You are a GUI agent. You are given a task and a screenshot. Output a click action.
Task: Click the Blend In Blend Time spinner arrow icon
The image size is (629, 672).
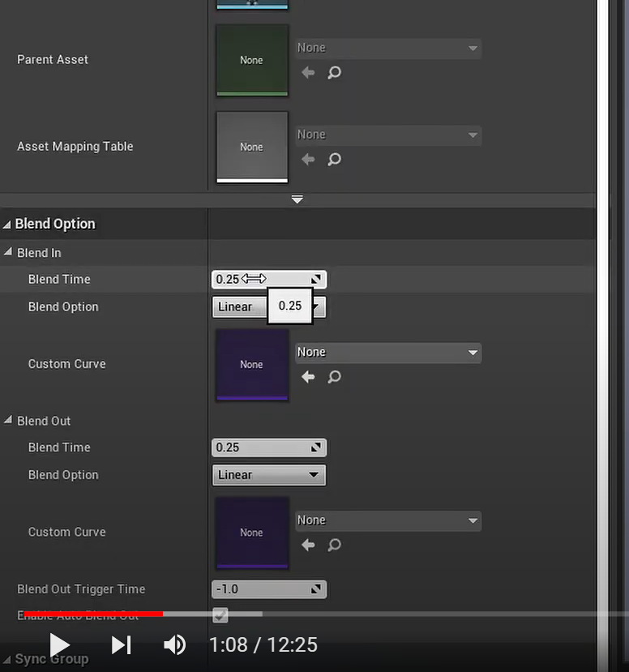[316, 279]
